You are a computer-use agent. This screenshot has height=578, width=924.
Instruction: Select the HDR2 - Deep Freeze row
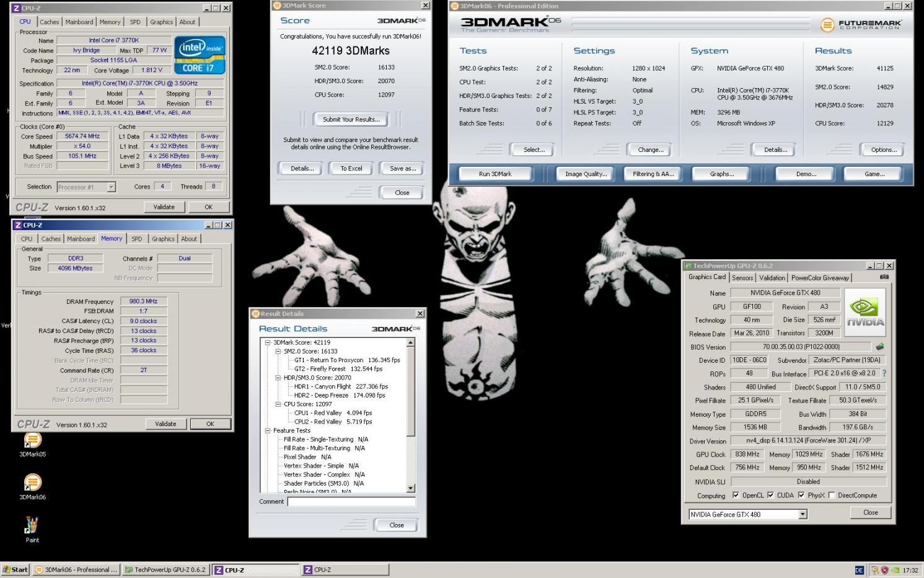[x=340, y=395]
